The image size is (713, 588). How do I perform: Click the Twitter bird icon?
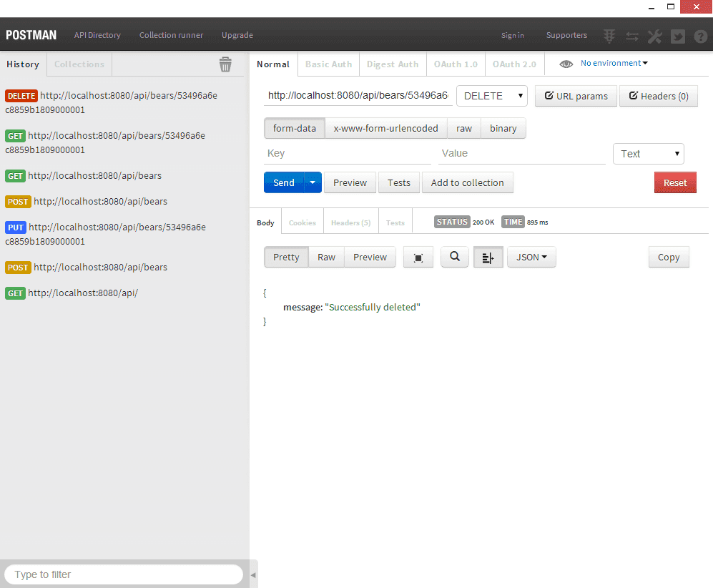tap(677, 36)
